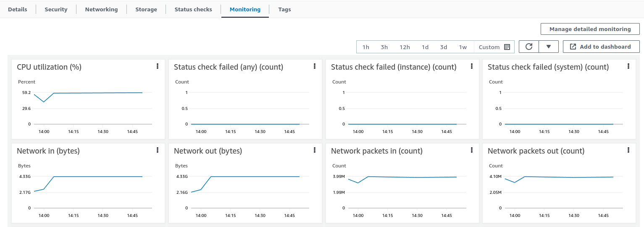Switch to the Status checks tab

tap(193, 9)
